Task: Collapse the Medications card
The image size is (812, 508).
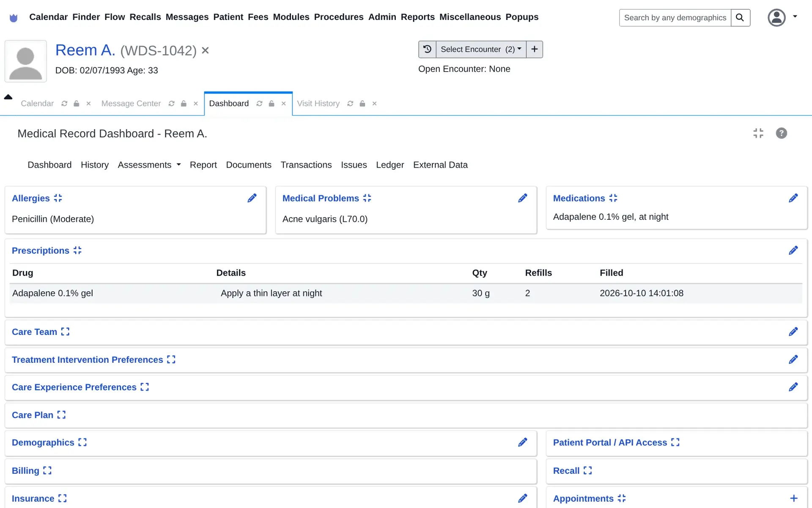Action: [613, 198]
